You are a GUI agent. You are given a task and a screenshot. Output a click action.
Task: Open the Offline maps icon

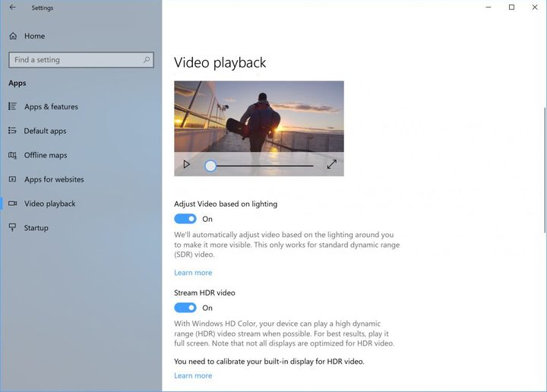(x=13, y=155)
